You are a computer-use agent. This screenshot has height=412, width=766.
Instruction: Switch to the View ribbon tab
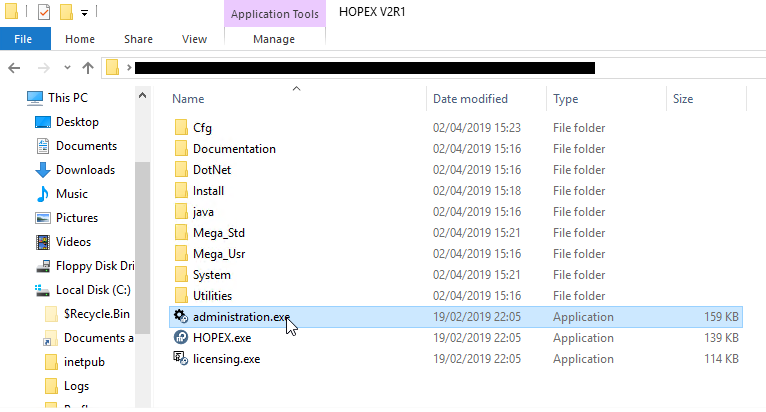[x=194, y=39]
